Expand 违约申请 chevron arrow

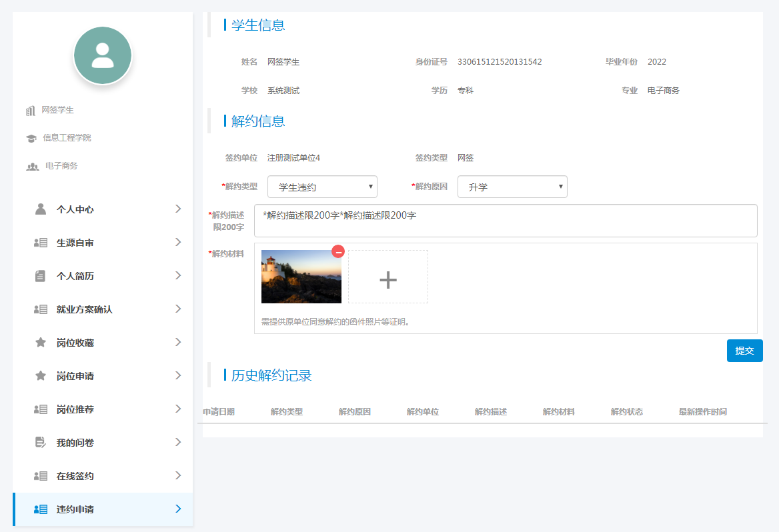click(x=178, y=509)
